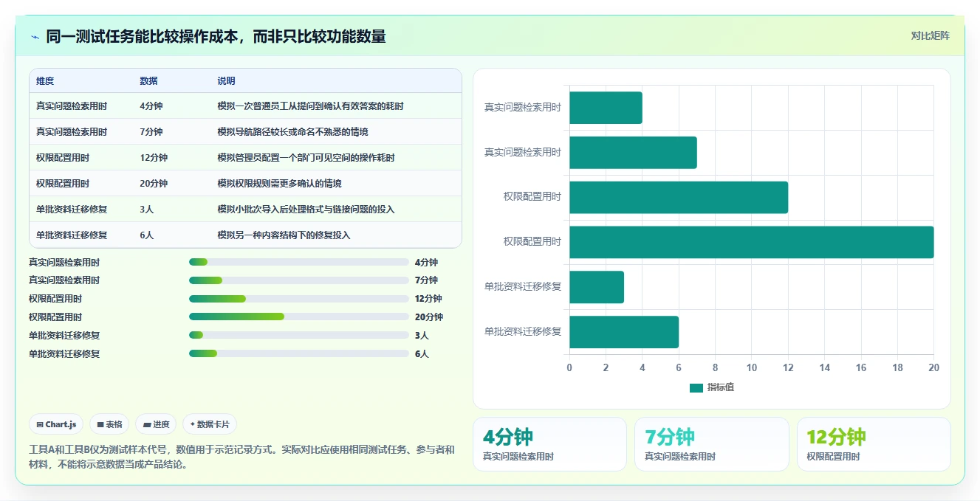Click the 3人 progress bar
The height and width of the screenshot is (501, 980).
(299, 335)
